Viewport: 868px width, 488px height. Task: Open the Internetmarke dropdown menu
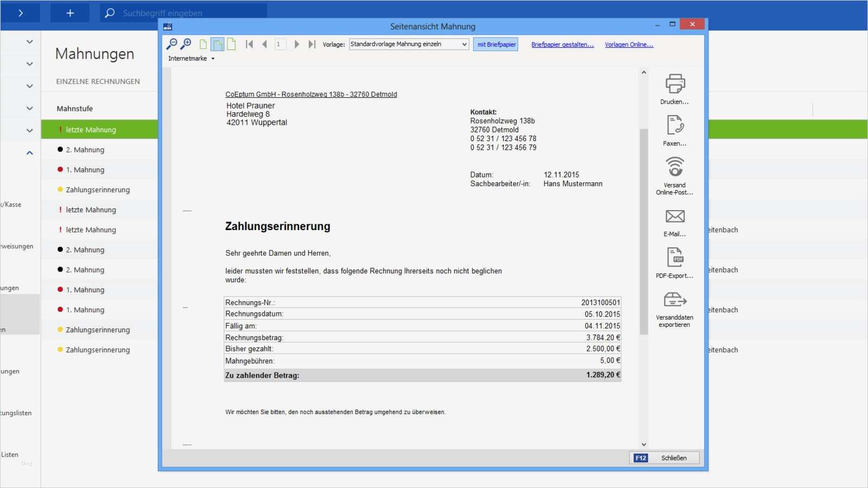tap(191, 59)
